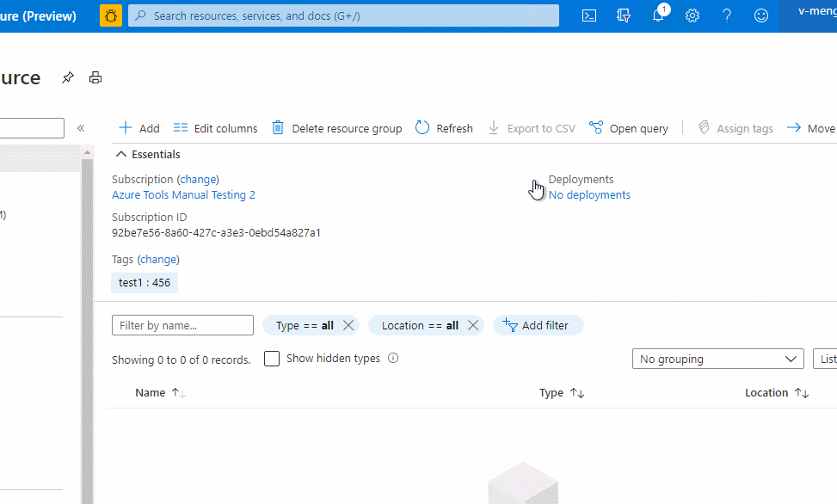Open portal Settings gear

(692, 15)
